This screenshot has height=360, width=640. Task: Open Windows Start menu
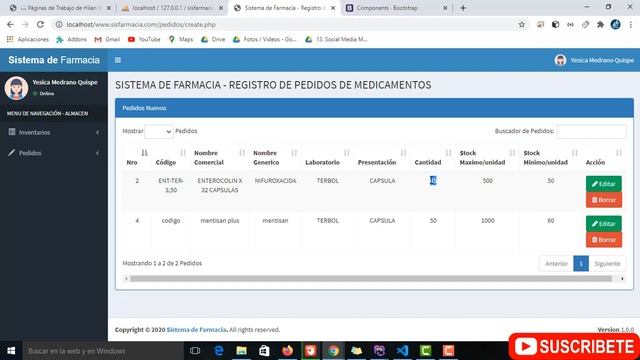[11, 351]
